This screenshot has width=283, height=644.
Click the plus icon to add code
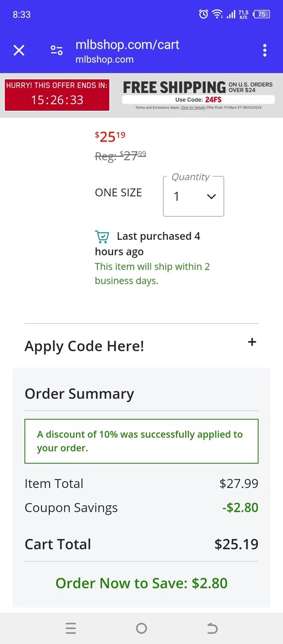coord(252,342)
